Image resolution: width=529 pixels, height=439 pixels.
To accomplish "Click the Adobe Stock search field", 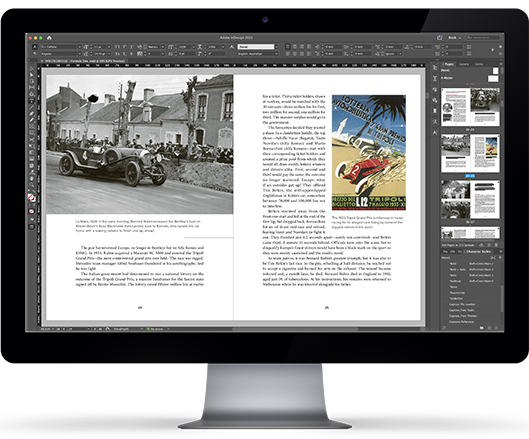I will click(483, 37).
